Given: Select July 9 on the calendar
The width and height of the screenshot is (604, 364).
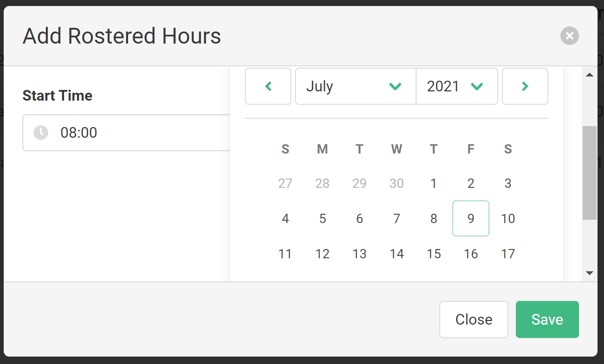Looking at the screenshot, I should 471,218.
